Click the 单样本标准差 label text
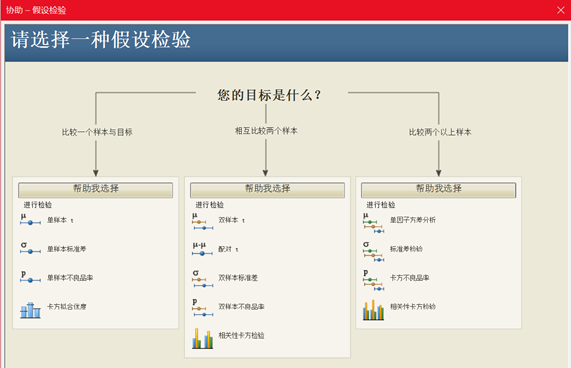The width and height of the screenshot is (571, 368). [x=67, y=249]
